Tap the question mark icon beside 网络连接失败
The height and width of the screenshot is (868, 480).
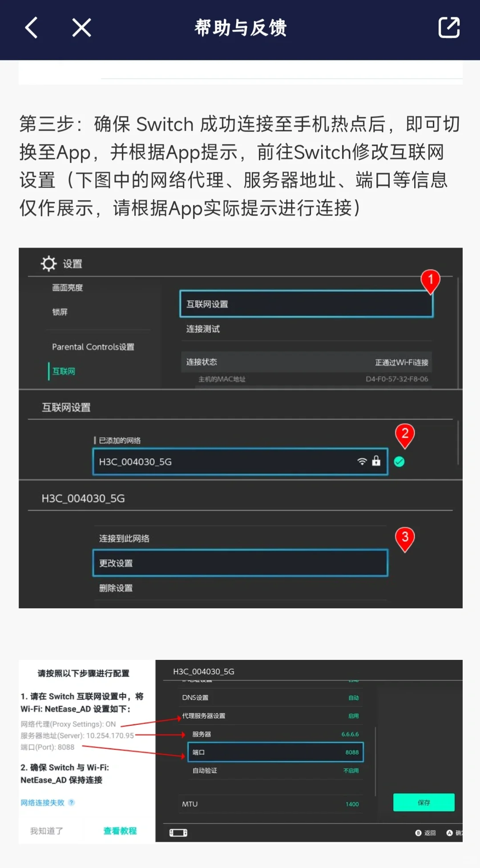[x=72, y=803]
